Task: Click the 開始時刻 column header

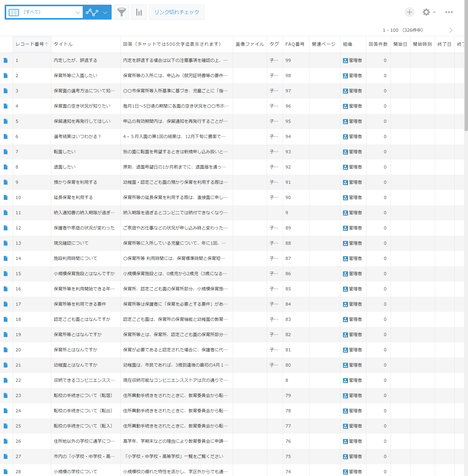Action: pyautogui.click(x=422, y=44)
